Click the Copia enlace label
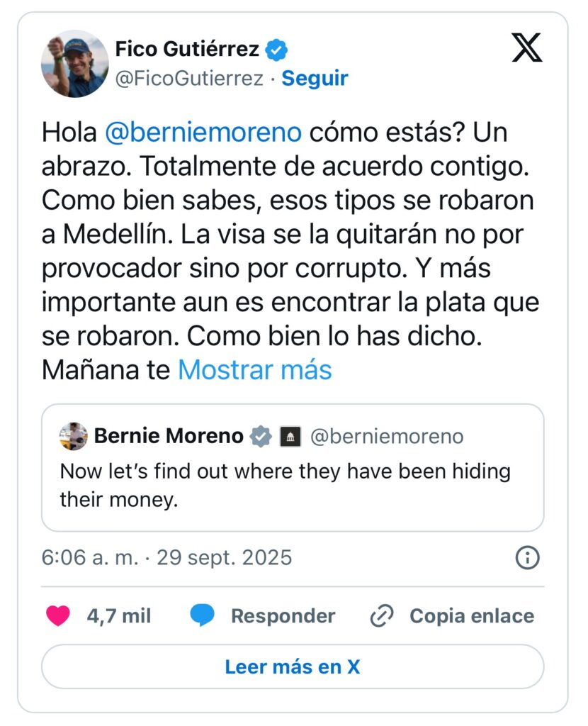The width and height of the screenshot is (588, 726). [472, 616]
